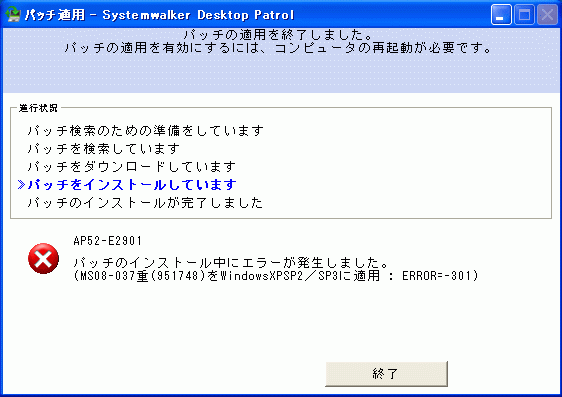Click the 終了 button
562x397 pixels.
pyautogui.click(x=386, y=374)
